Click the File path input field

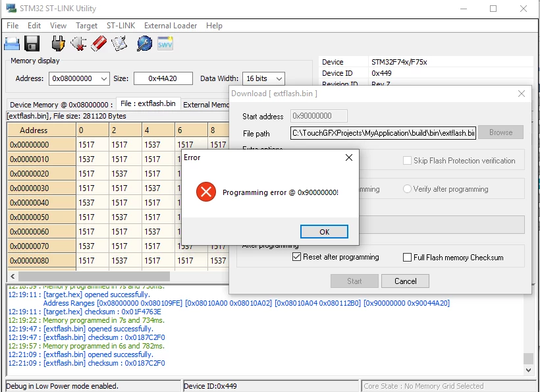click(383, 133)
